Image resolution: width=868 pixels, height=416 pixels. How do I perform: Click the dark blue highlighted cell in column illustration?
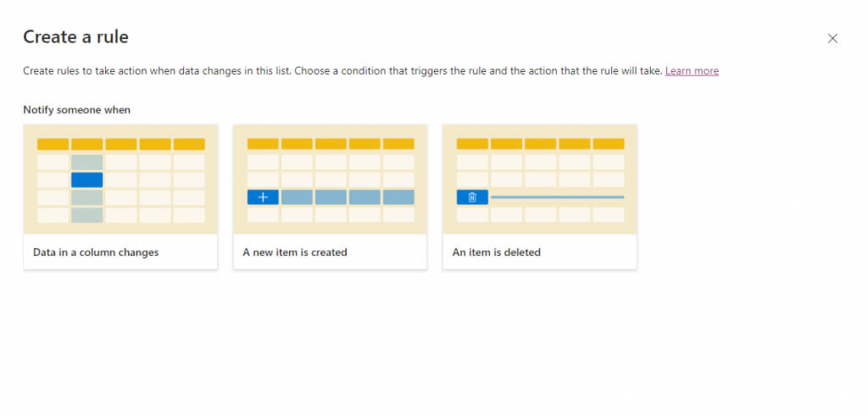[x=87, y=180]
